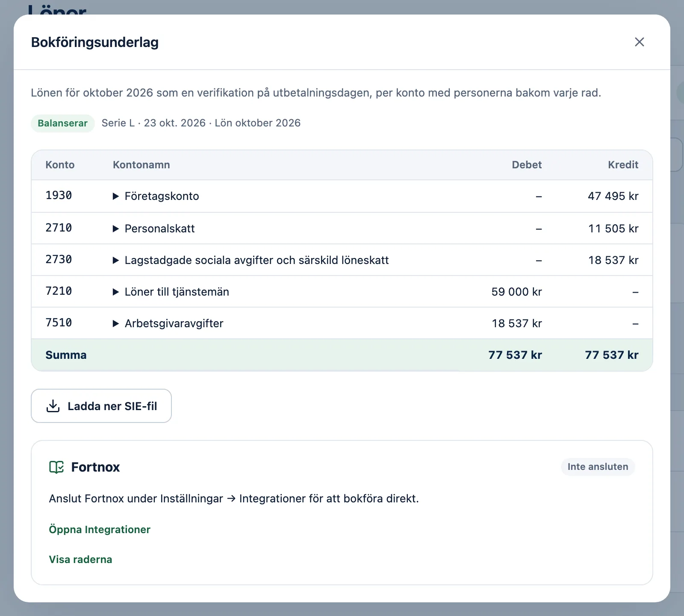Click the 59 000 kr debit amount
Screen dimensions: 684x616
click(x=516, y=292)
